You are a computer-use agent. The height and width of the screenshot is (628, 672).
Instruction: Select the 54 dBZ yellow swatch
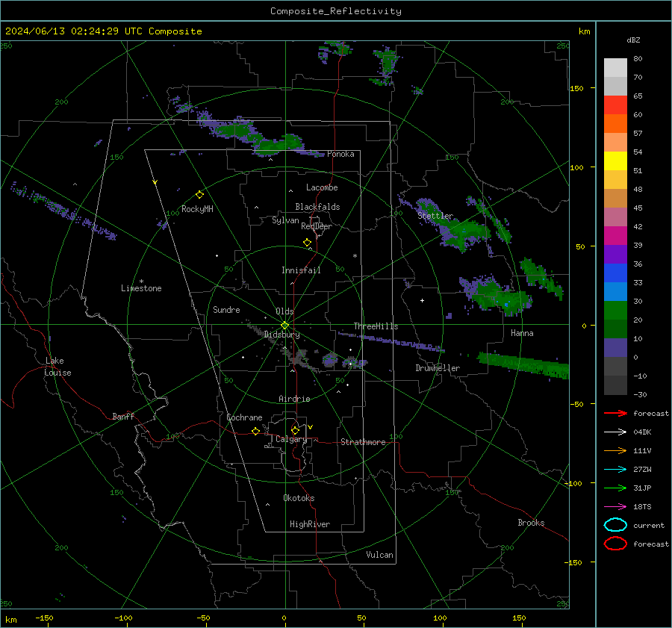point(615,161)
